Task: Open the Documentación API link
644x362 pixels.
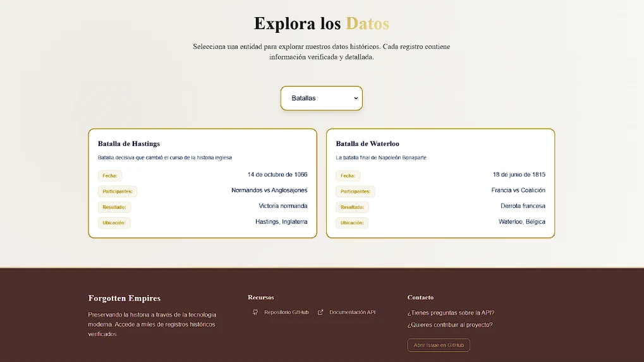Action: (x=352, y=312)
